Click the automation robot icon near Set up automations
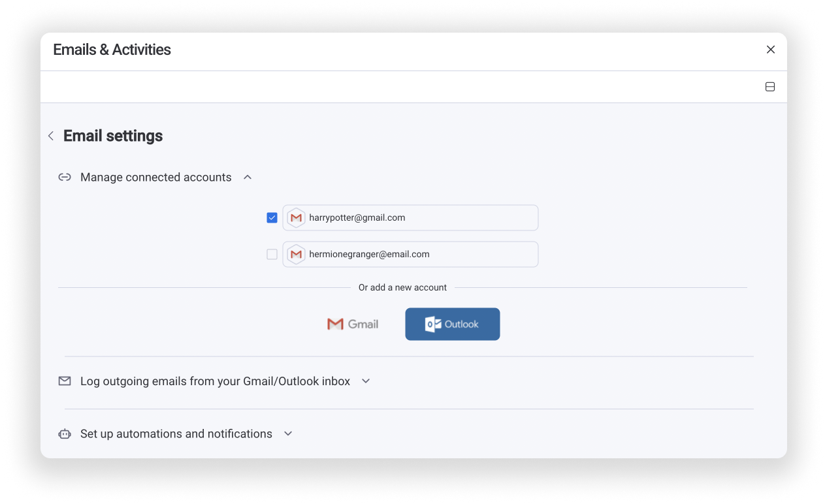Viewport: 825px width, 504px height. [x=64, y=433]
